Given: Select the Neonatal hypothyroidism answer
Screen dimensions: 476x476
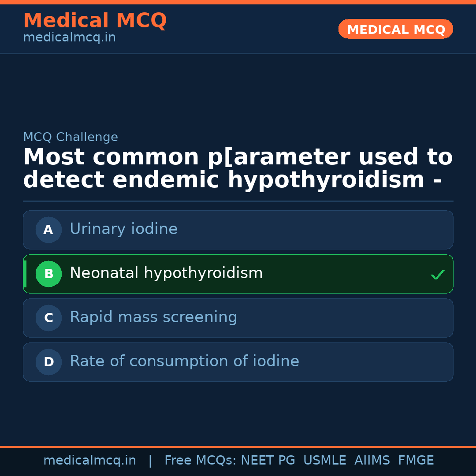Looking at the screenshot, I should point(166,273).
